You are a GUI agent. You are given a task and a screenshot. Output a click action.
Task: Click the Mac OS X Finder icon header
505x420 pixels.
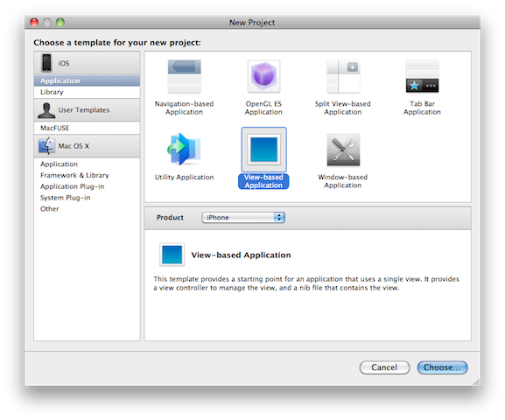tap(46, 145)
